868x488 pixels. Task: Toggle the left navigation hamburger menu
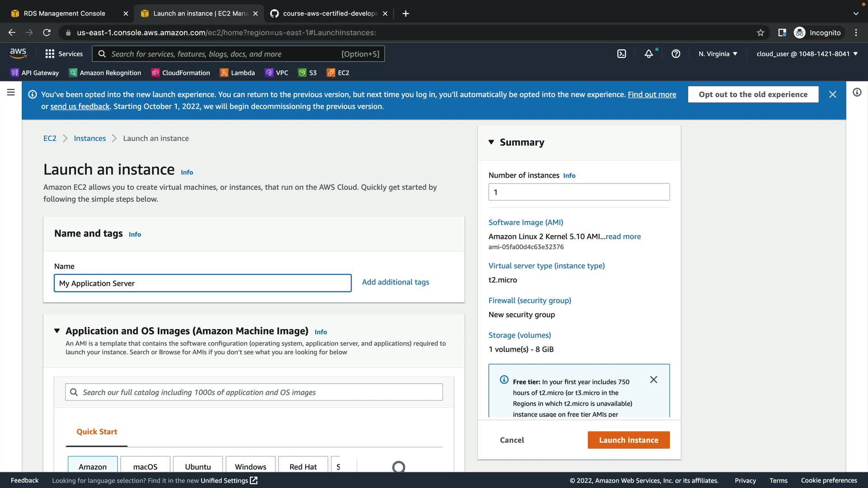pyautogui.click(x=11, y=93)
